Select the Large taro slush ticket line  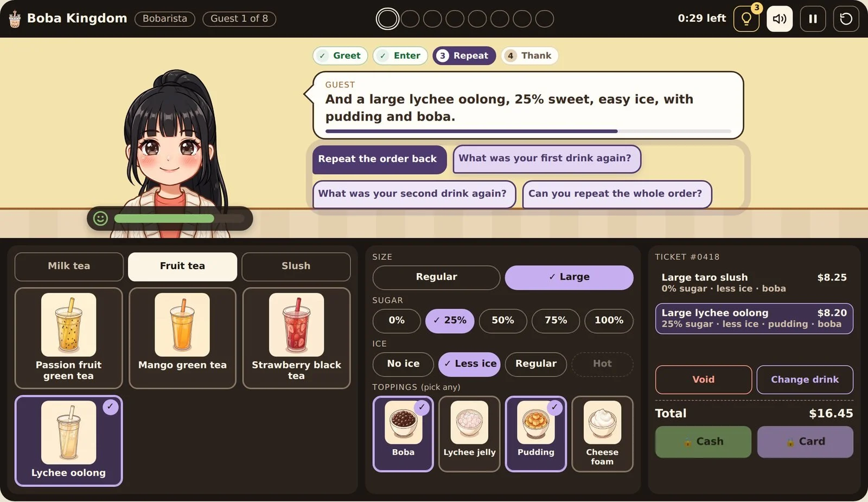[754, 283]
